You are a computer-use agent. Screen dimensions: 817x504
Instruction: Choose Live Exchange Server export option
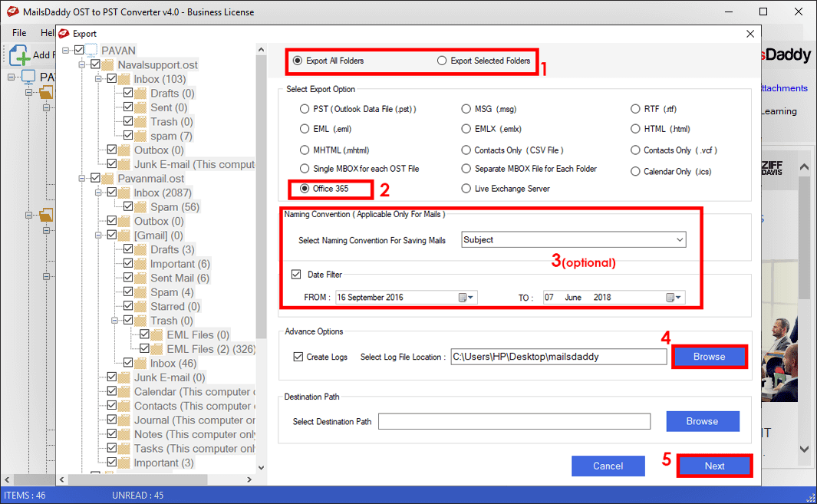[x=466, y=189]
